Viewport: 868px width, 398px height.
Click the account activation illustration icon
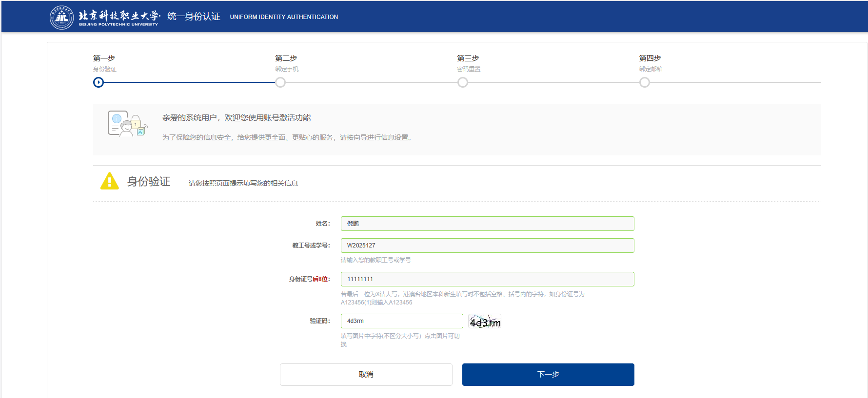[x=127, y=124]
